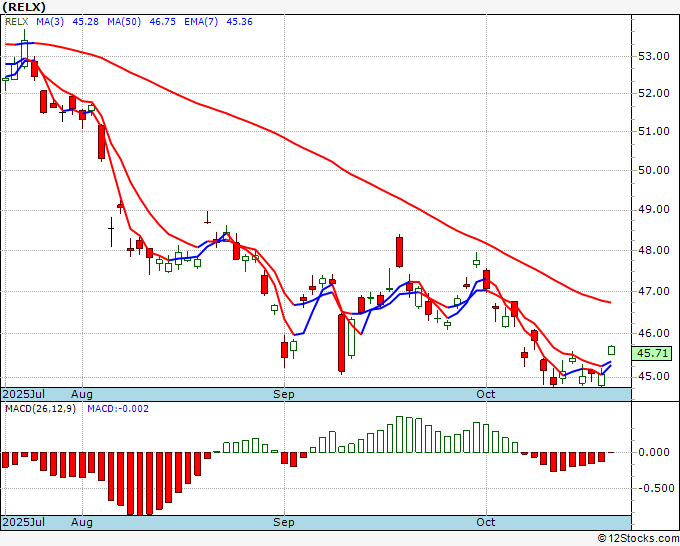Click the 51.00 price axis label
Viewport: 680px width, 546px height.
(653, 131)
